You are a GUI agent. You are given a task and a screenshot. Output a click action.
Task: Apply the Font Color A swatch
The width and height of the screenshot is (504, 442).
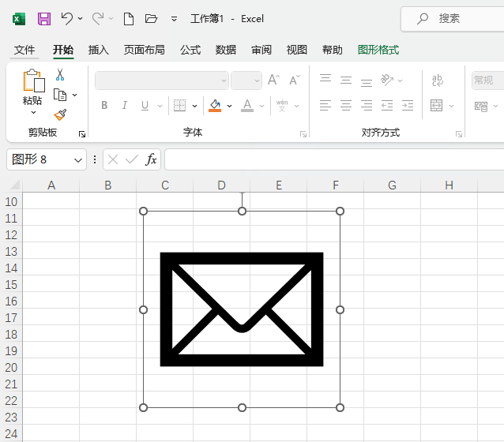tap(247, 105)
